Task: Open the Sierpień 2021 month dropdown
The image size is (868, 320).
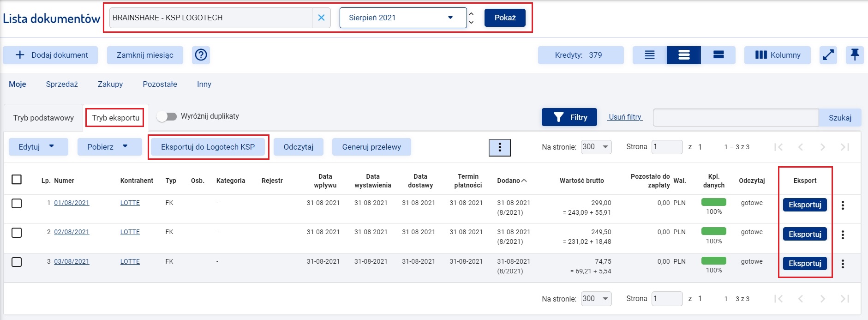Action: click(403, 18)
